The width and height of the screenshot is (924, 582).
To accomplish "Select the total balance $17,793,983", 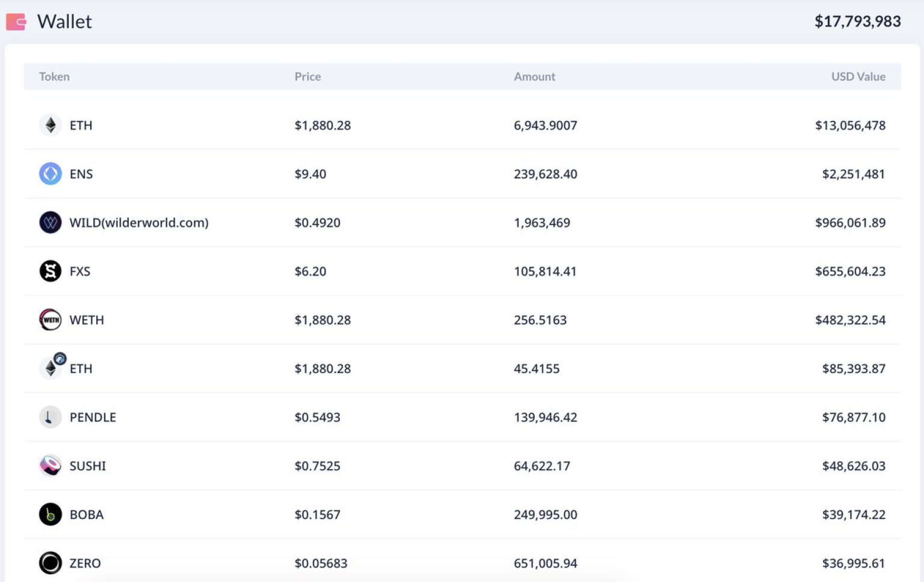I will pos(857,22).
